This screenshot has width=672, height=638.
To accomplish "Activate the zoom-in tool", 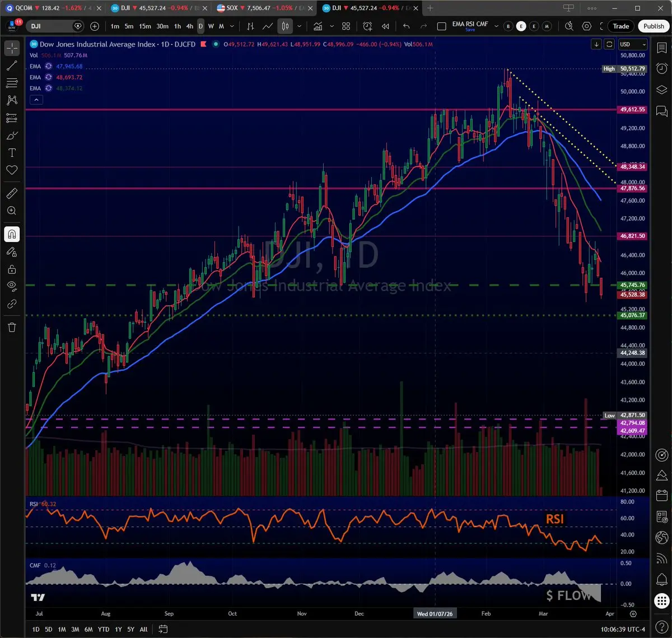I will (12, 211).
